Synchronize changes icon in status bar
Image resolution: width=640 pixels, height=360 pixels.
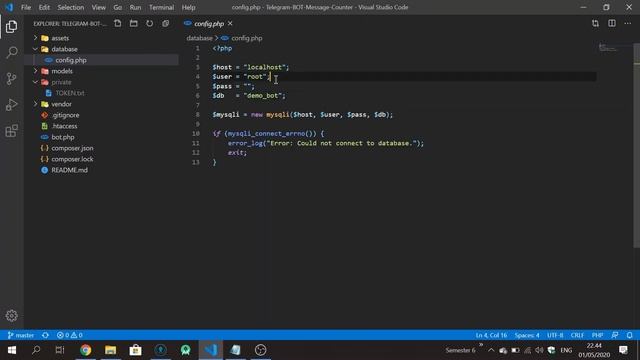[x=45, y=335]
